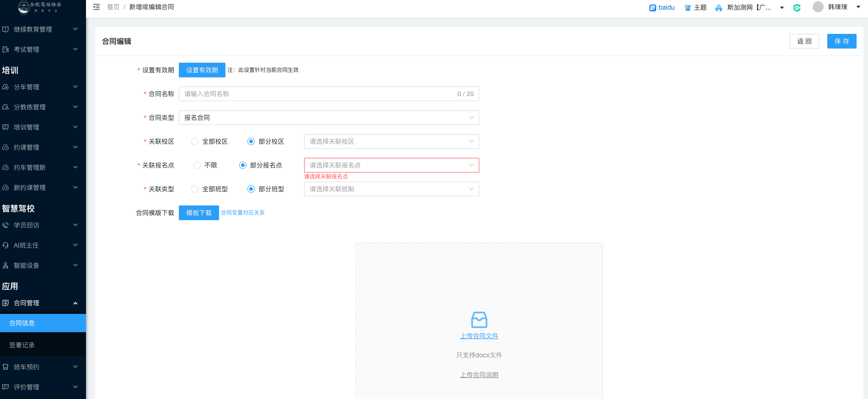Click the green refresh shield icon
This screenshot has height=399, width=868.
pyautogui.click(x=797, y=8)
